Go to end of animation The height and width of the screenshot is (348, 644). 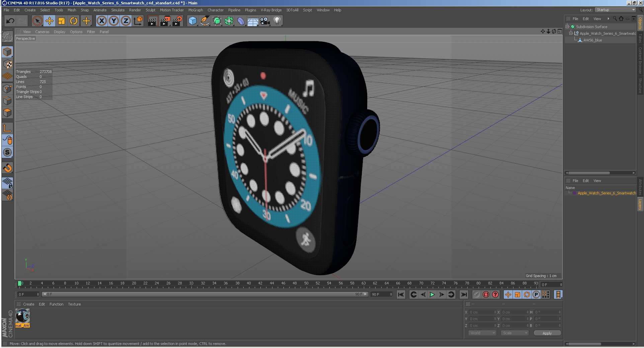[464, 294]
